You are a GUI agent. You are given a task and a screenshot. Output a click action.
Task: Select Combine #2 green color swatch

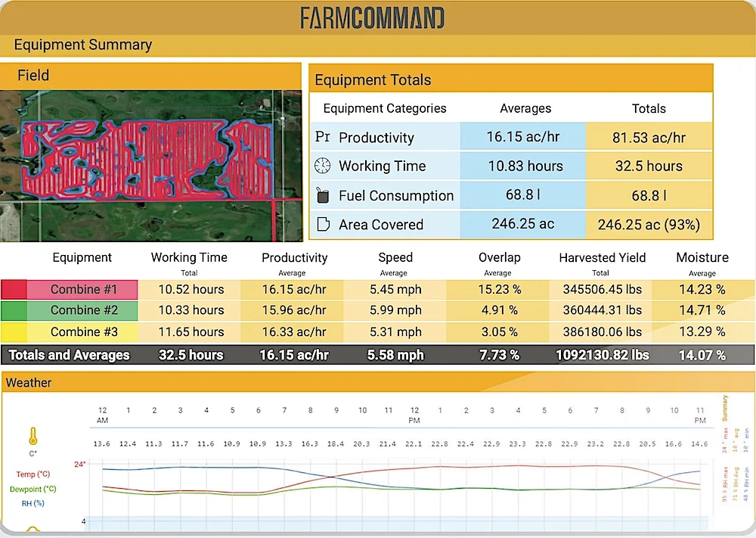(14, 310)
